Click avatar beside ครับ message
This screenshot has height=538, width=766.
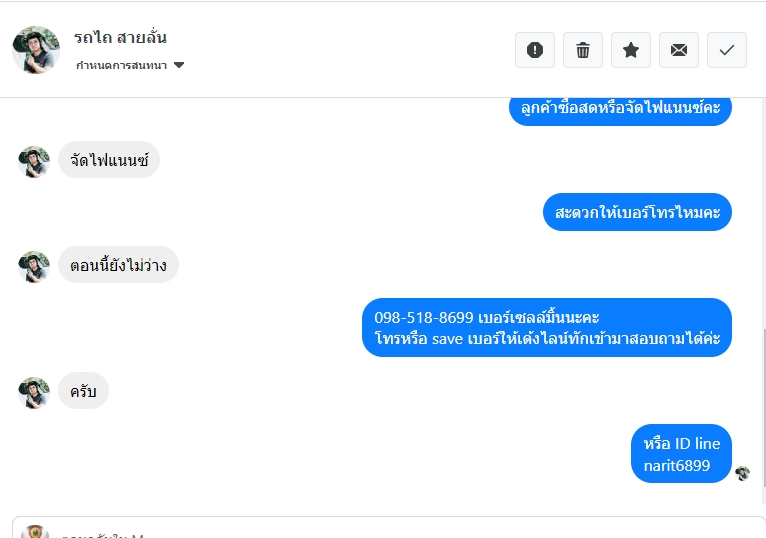[34, 392]
